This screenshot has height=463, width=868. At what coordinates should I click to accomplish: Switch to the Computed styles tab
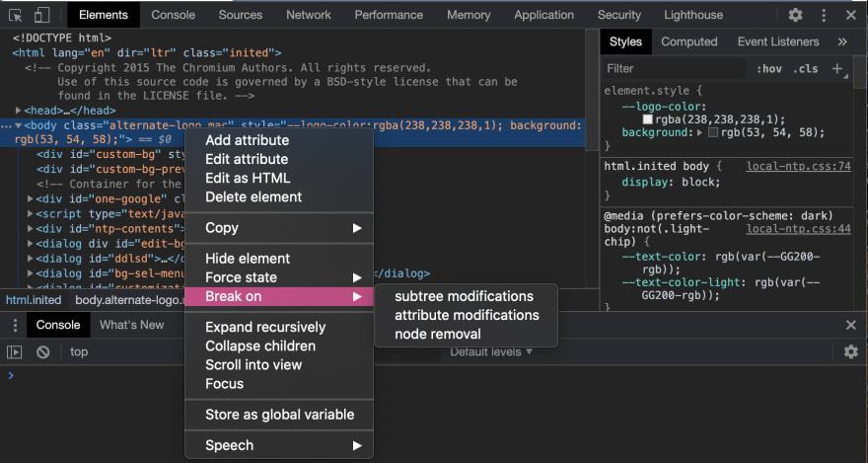(x=689, y=41)
